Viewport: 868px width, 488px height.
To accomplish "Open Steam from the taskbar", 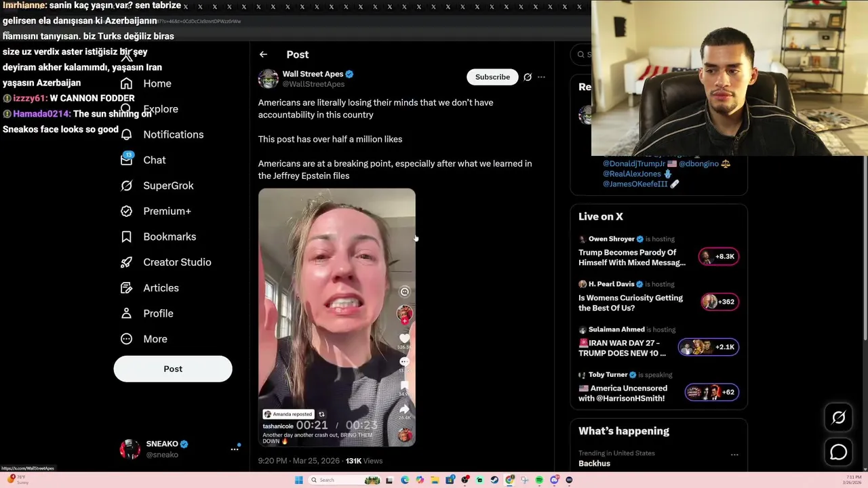I will [494, 480].
